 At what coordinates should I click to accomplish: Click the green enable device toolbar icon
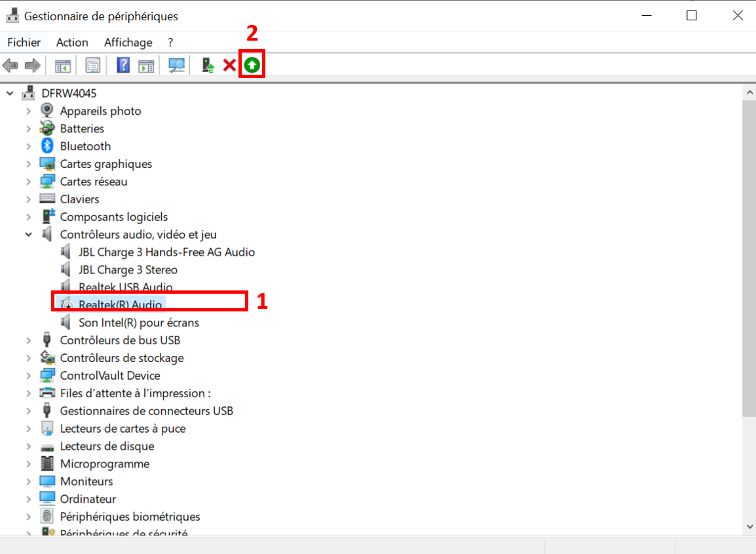(252, 66)
